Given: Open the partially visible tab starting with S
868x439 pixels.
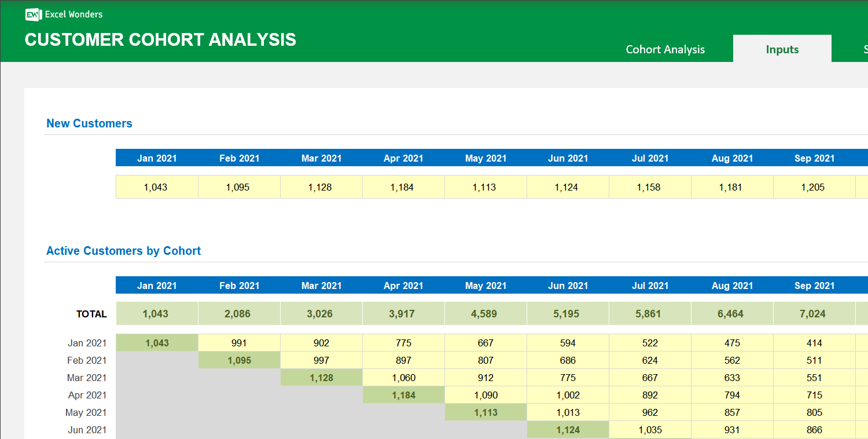Looking at the screenshot, I should [865, 49].
